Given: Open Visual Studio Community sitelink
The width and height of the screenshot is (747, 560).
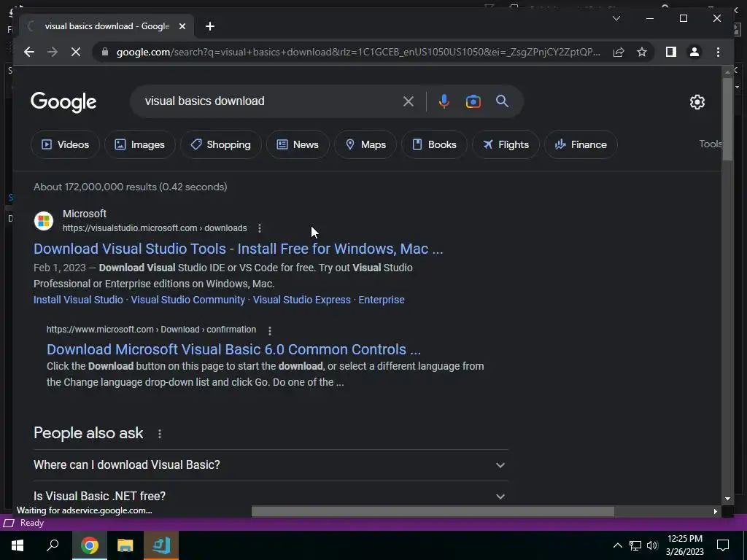Looking at the screenshot, I should pos(187,300).
